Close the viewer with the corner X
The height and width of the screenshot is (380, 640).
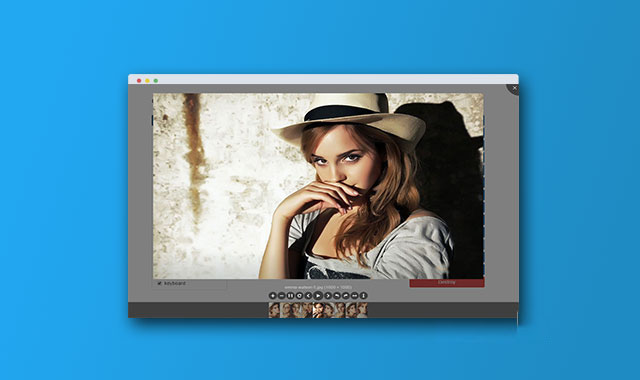coord(514,88)
